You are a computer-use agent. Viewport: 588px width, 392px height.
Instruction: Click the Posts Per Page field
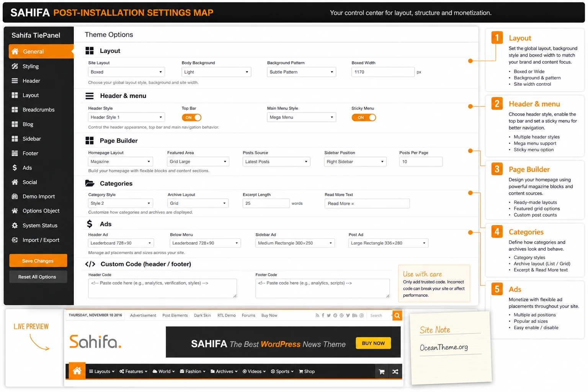point(421,162)
